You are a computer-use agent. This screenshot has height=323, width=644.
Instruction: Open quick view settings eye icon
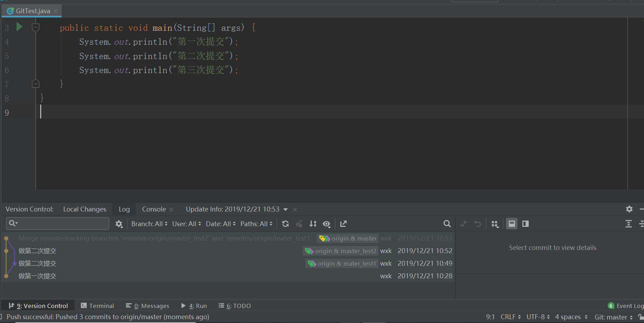point(327,224)
